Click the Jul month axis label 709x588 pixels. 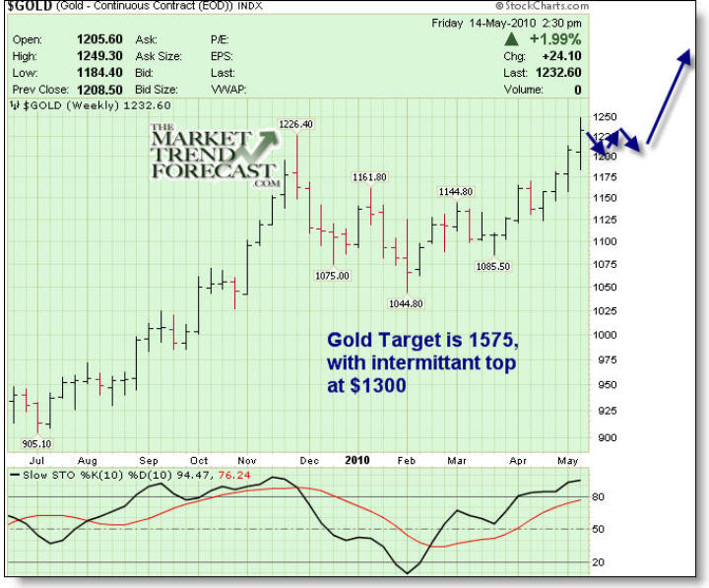(36, 460)
